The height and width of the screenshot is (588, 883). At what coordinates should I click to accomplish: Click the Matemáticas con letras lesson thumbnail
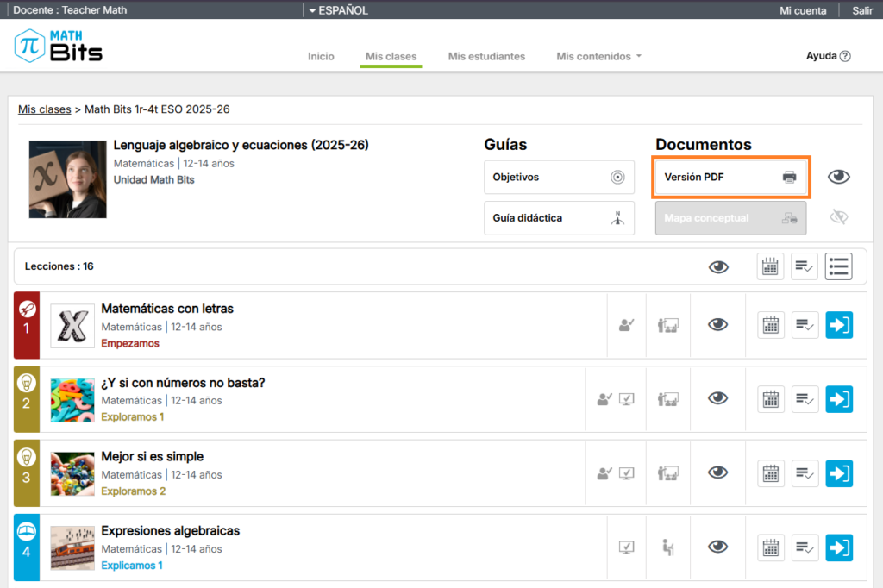pyautogui.click(x=72, y=325)
